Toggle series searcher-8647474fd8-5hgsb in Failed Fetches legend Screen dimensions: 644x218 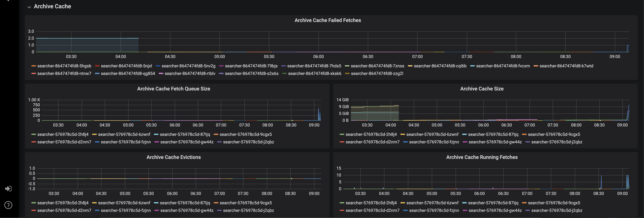coord(64,66)
